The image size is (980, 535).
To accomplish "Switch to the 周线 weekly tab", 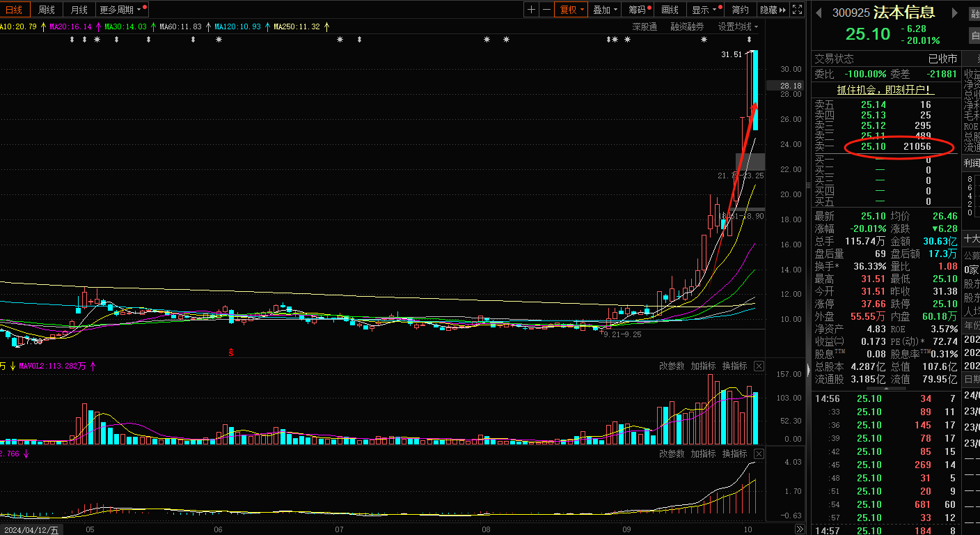I will point(47,9).
